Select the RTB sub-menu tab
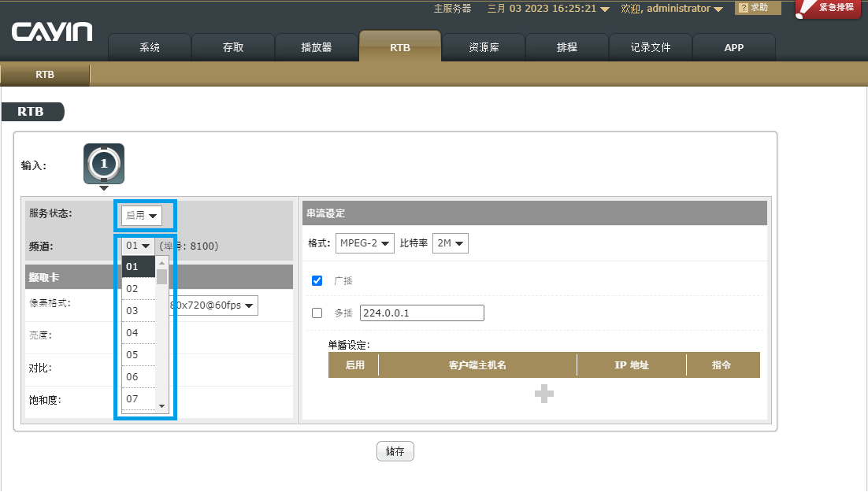This screenshot has width=868, height=496. pyautogui.click(x=45, y=74)
